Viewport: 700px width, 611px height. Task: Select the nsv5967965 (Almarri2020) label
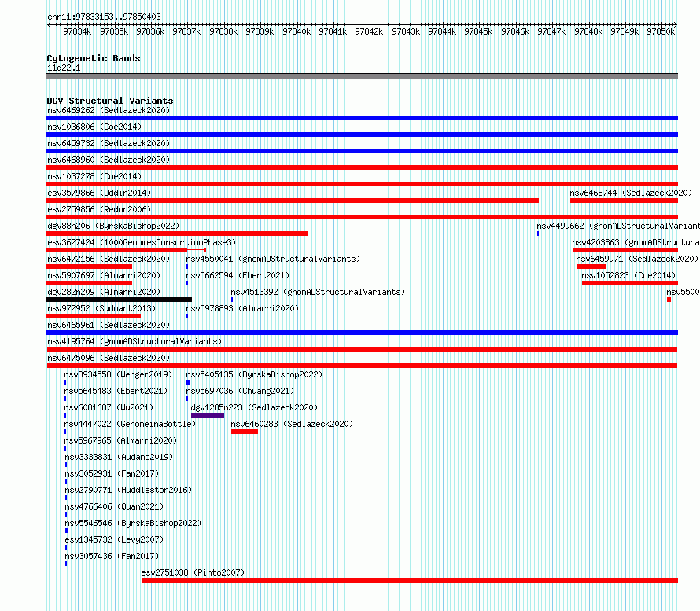coord(120,440)
